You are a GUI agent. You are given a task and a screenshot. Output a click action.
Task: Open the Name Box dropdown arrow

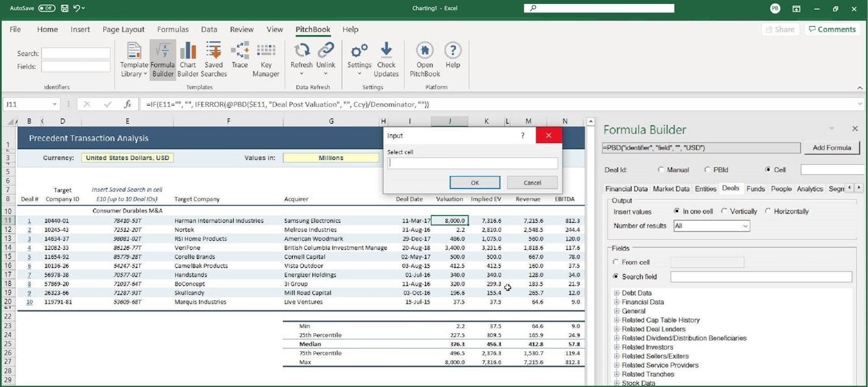pos(54,104)
